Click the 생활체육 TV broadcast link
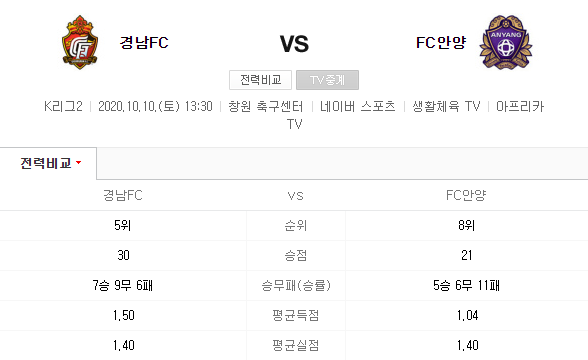Screen dimensions: 588x360 [x=446, y=106]
